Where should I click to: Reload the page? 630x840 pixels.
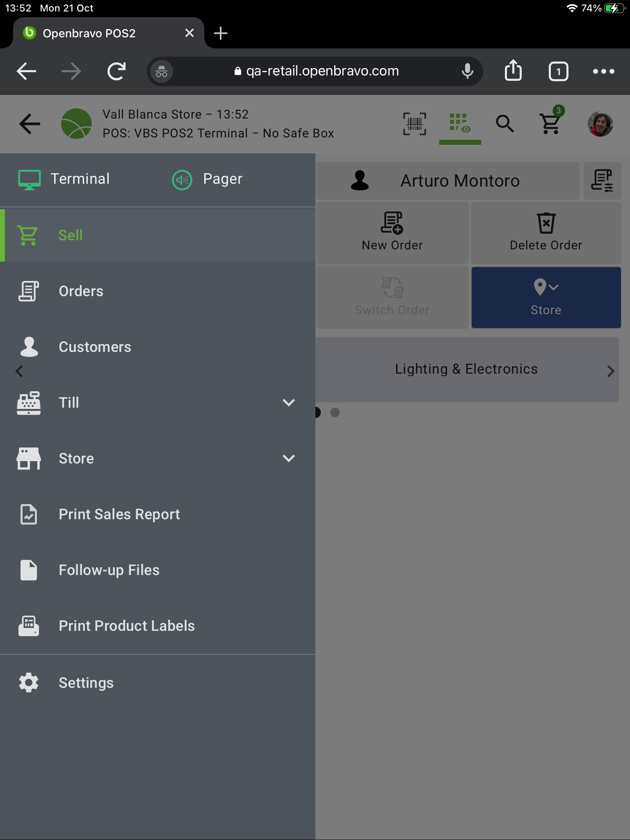(116, 71)
